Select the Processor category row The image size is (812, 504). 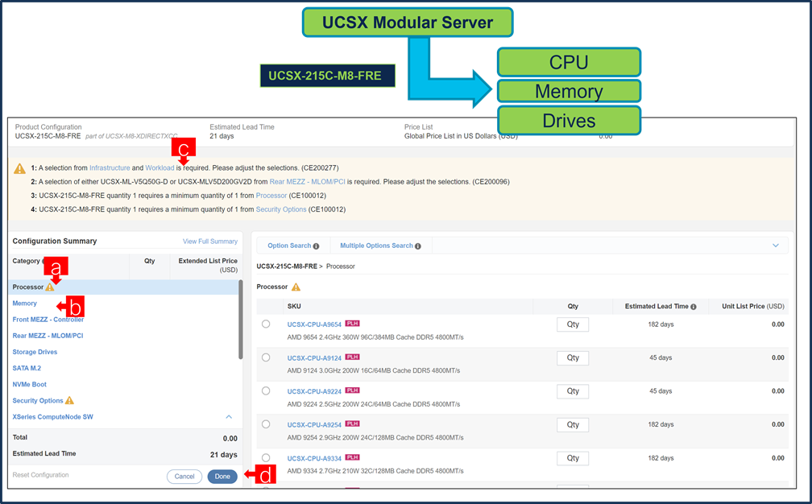[123, 287]
